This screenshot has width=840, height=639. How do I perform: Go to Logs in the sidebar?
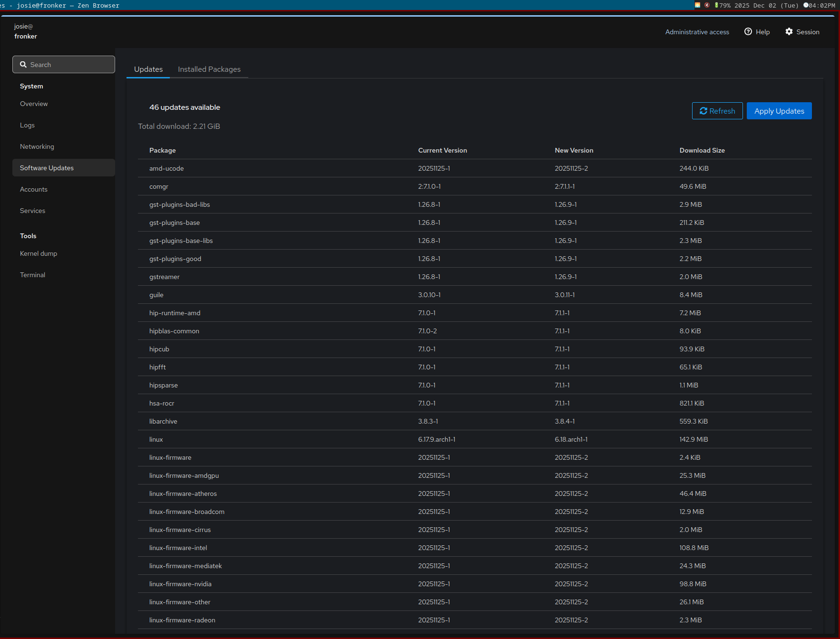click(x=27, y=125)
